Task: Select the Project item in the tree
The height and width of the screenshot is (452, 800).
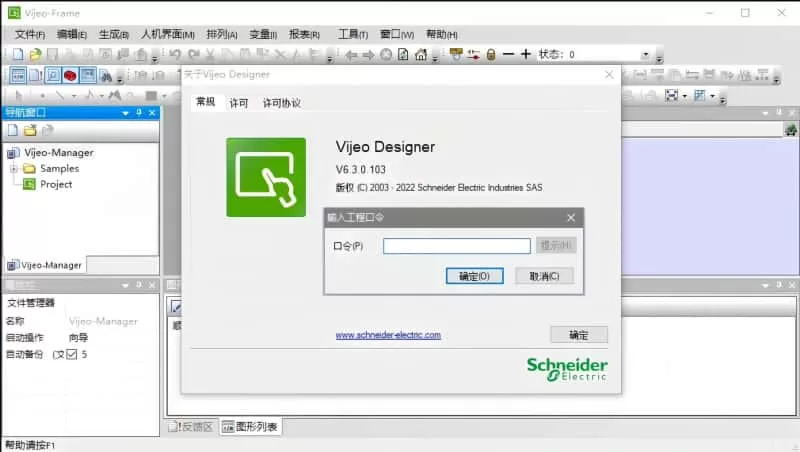Action: point(56,184)
